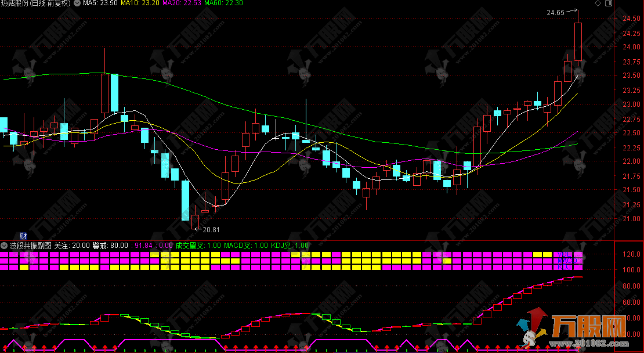Click the 80.00 sub-chart axis label
644x353 pixels.
[632, 286]
